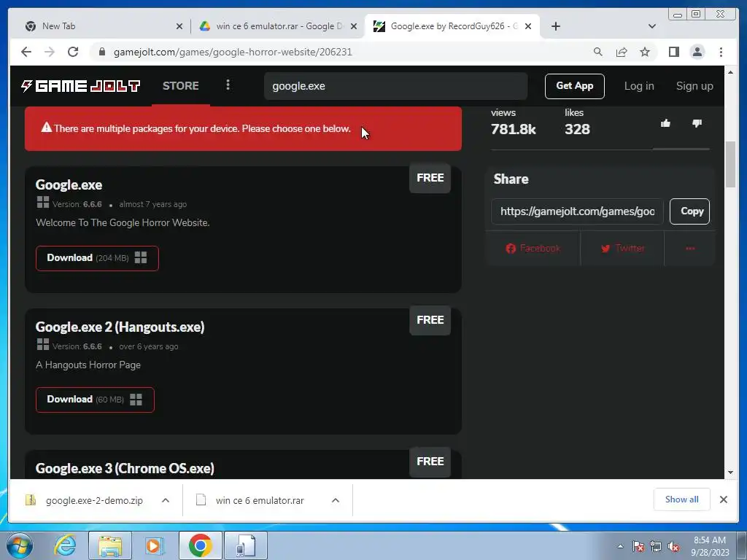The image size is (747, 560).
Task: Close the Google.exe Game Jolt tab
Action: click(528, 26)
